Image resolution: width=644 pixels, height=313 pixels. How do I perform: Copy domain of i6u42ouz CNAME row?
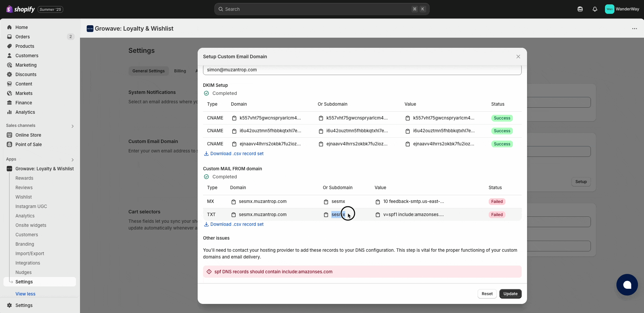[234, 131]
